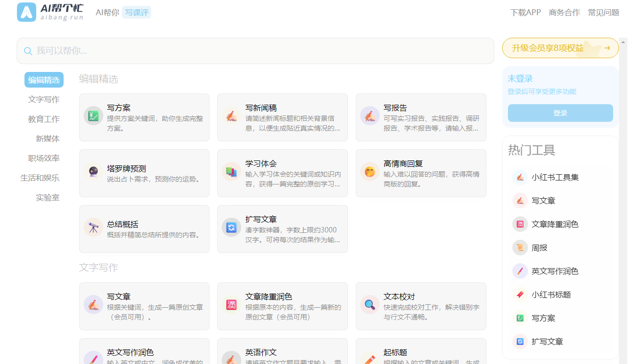Screen dimensions: 643x364
Task: Open the 写报告 card title
Action: (x=395, y=108)
